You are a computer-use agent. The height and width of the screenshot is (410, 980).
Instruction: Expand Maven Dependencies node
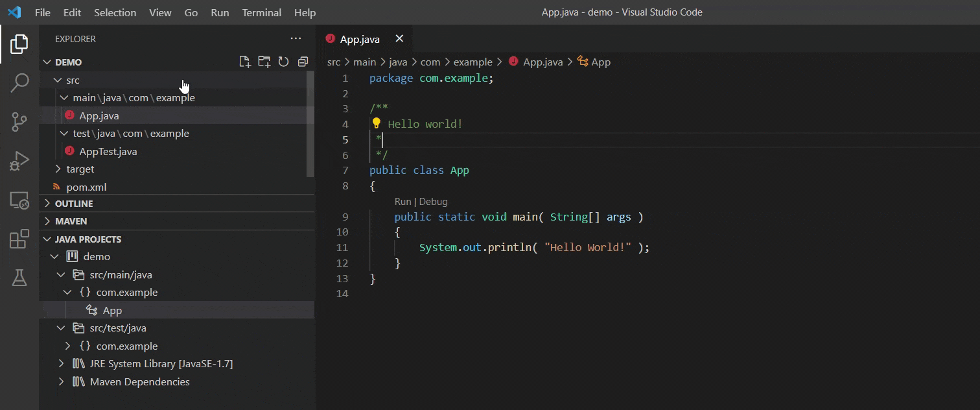[x=61, y=381]
